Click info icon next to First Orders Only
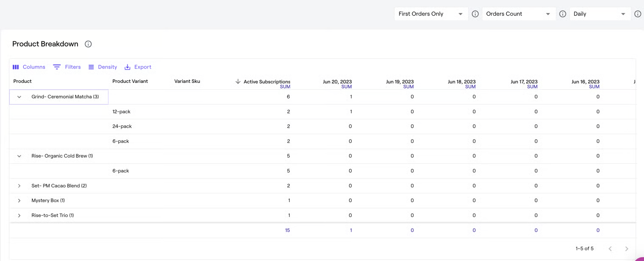 pos(475,14)
